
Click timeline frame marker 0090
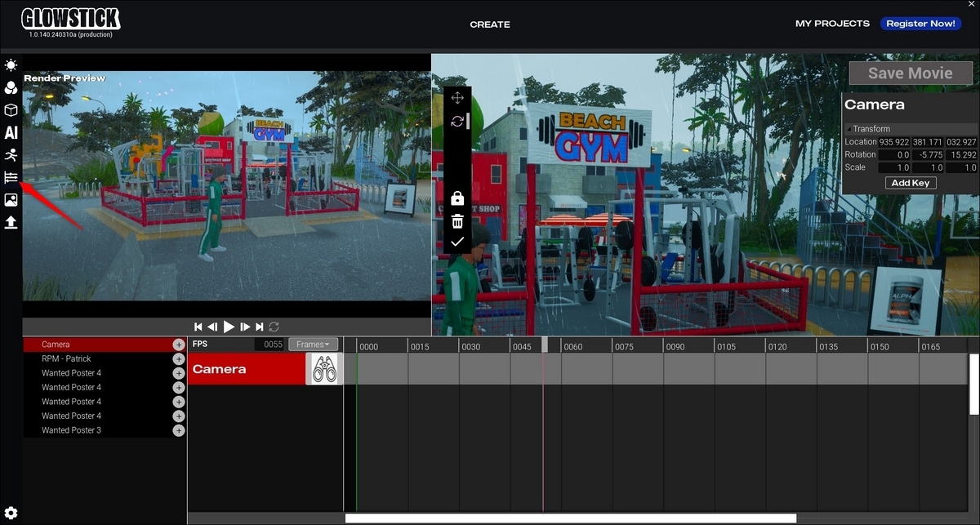(675, 347)
